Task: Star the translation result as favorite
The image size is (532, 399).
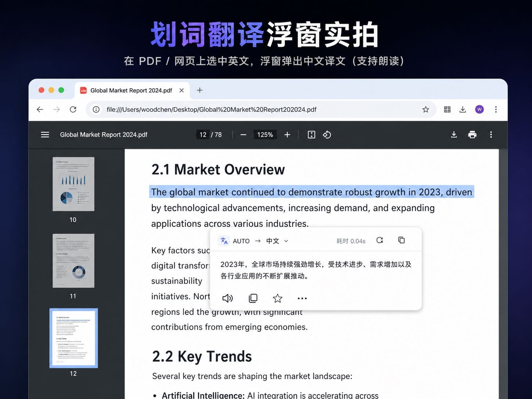Action: pos(277,298)
